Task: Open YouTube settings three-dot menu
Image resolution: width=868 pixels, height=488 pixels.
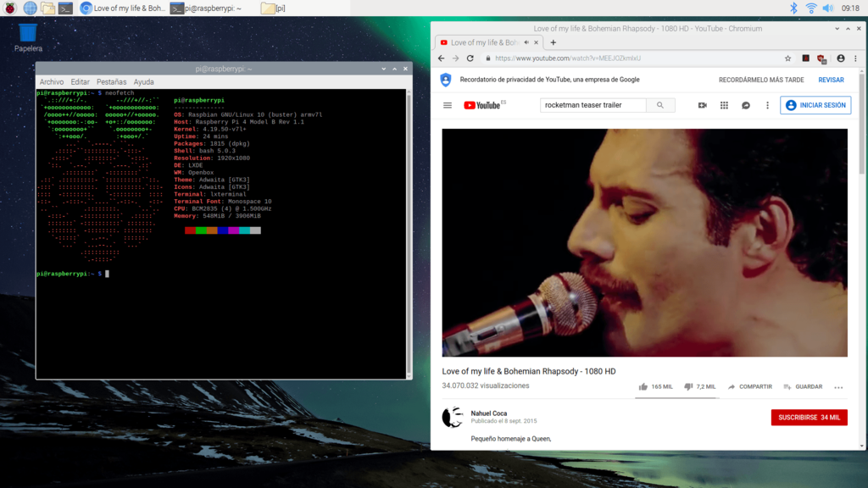Action: point(767,106)
